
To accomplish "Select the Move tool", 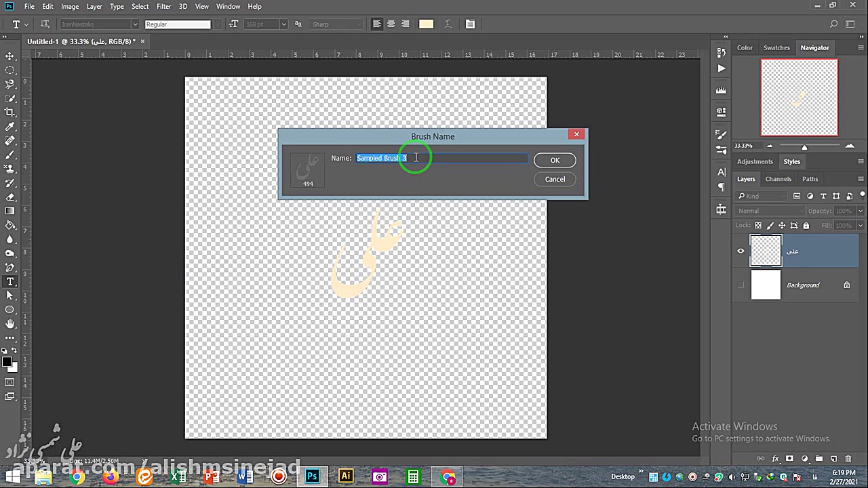I will coord(9,56).
